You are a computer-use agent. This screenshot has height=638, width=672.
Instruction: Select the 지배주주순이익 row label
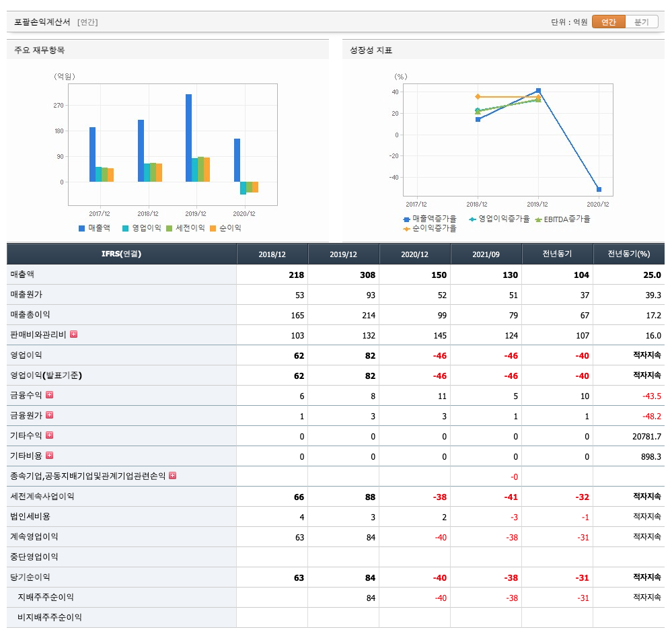(x=46, y=597)
